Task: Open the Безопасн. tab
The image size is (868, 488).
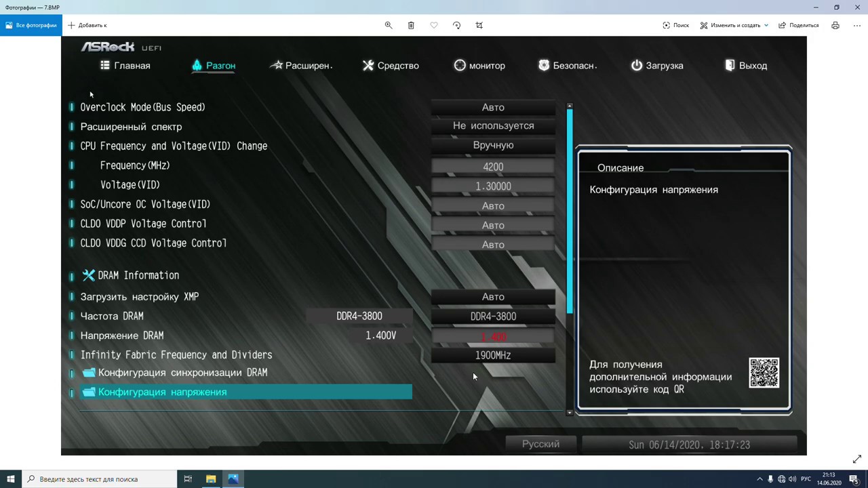Action: [568, 66]
